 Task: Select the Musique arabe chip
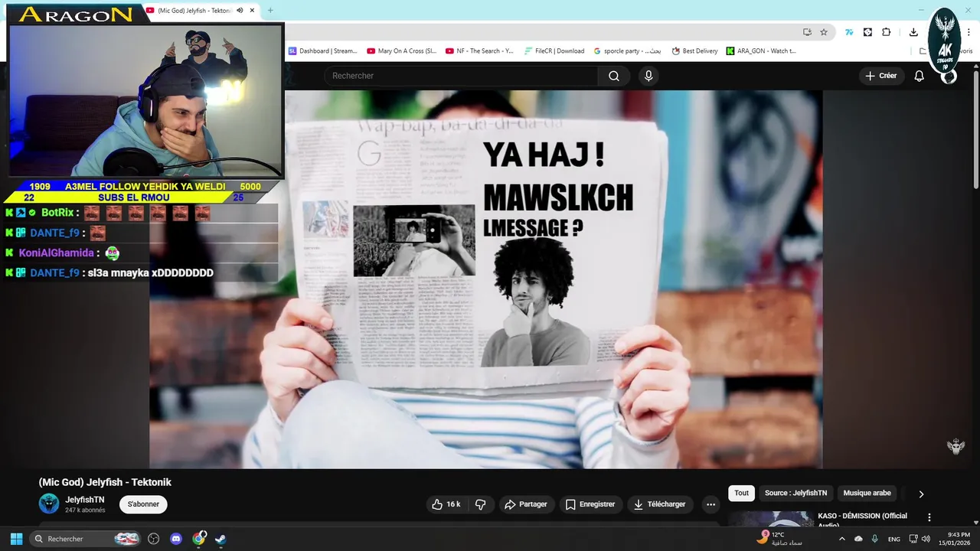coord(867,494)
